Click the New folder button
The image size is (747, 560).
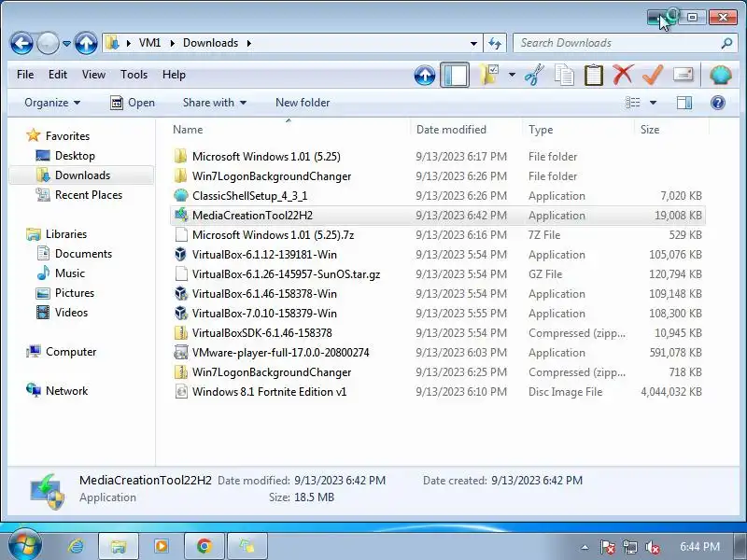pyautogui.click(x=303, y=103)
